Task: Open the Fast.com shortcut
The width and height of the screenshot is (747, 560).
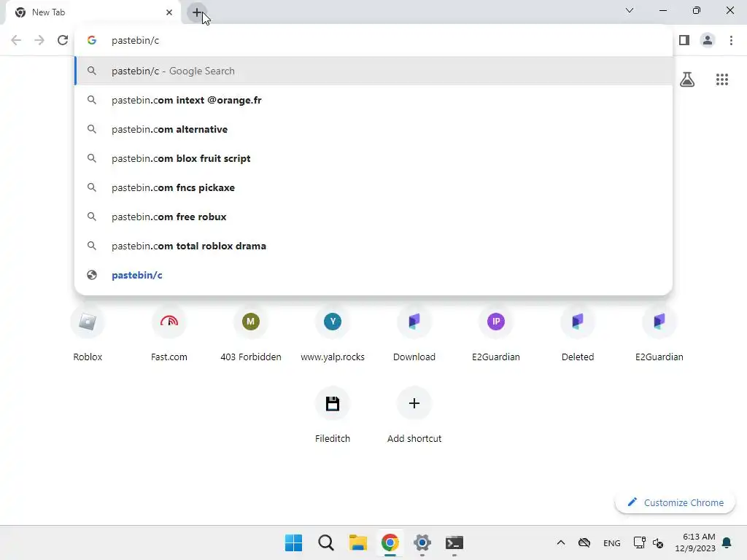Action: coord(169,333)
